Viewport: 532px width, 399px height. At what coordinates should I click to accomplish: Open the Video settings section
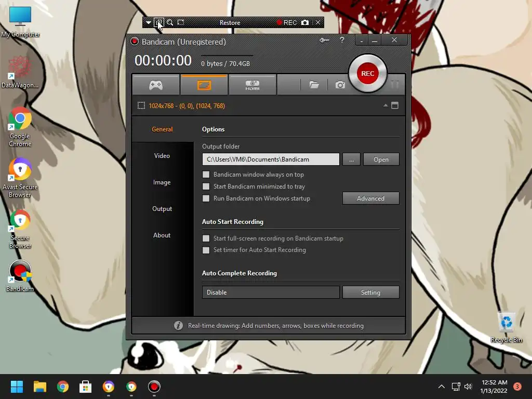point(162,156)
